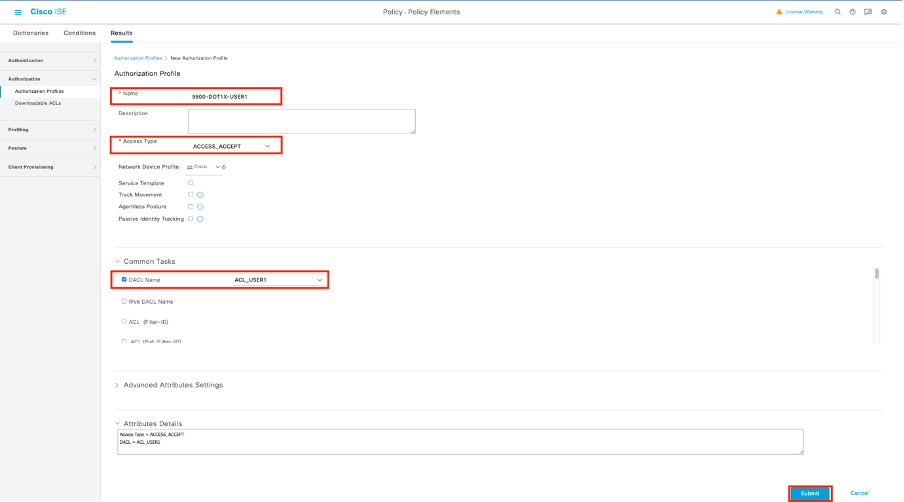Click the Agentless Posture info icon
Image resolution: width=904 pixels, height=502 pixels.
click(200, 206)
